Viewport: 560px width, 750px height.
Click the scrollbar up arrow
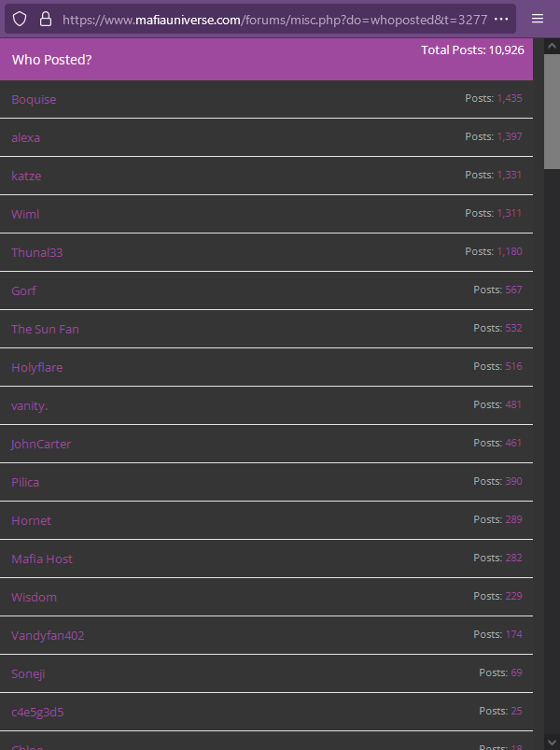point(552,46)
